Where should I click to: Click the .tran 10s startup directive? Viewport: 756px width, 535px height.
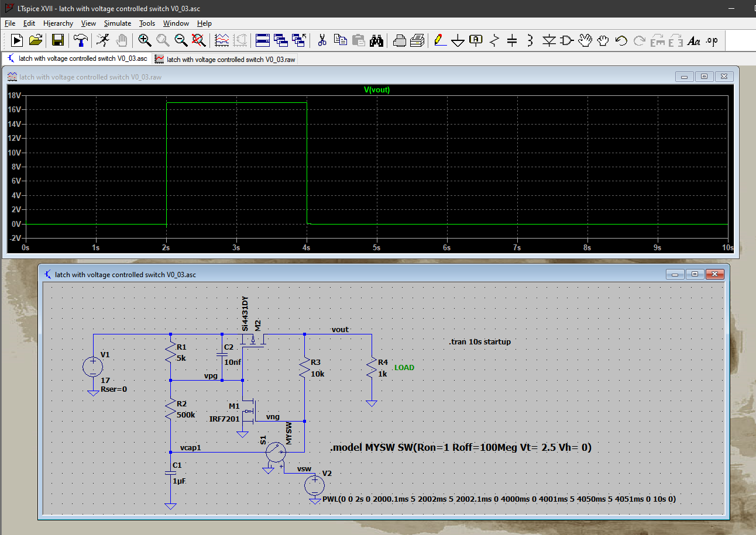click(x=479, y=341)
